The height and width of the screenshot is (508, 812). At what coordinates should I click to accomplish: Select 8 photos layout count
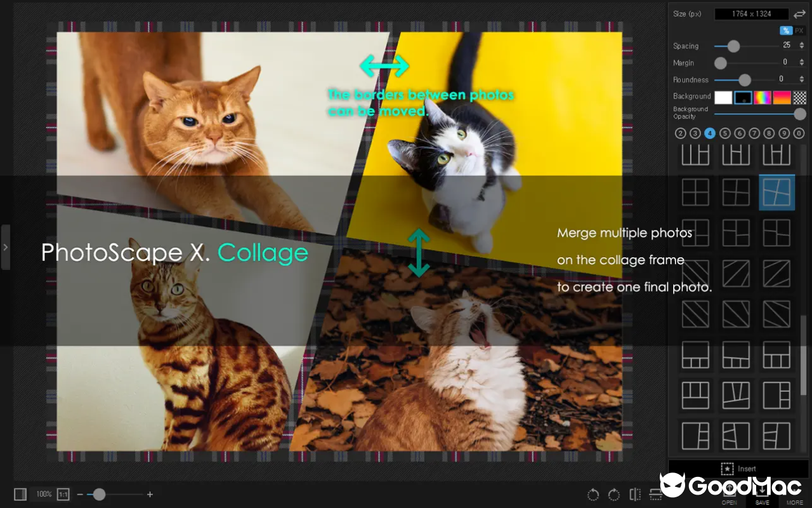tap(769, 133)
